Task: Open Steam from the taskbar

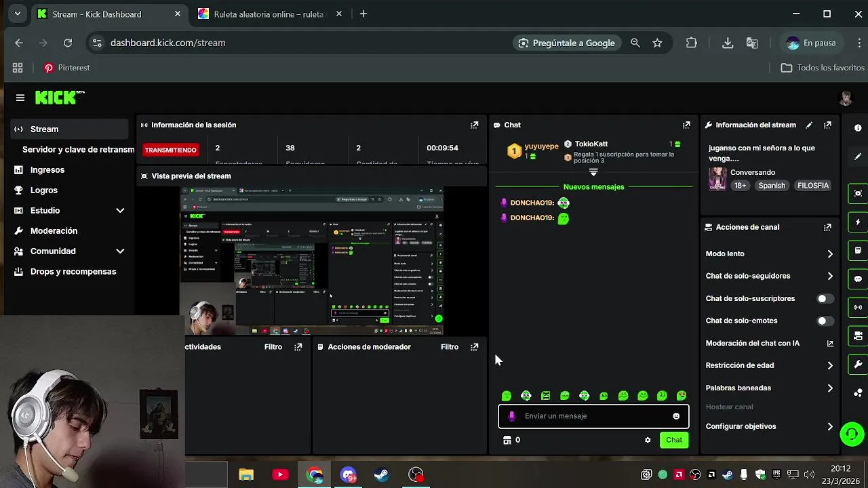Action: (382, 474)
